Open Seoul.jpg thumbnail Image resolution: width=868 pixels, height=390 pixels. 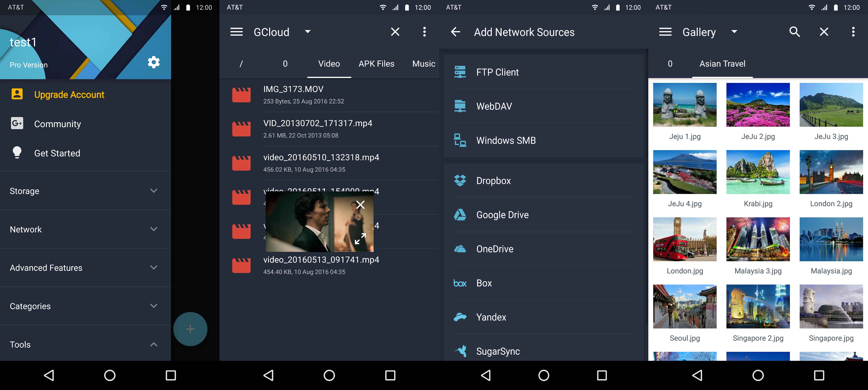tap(684, 307)
